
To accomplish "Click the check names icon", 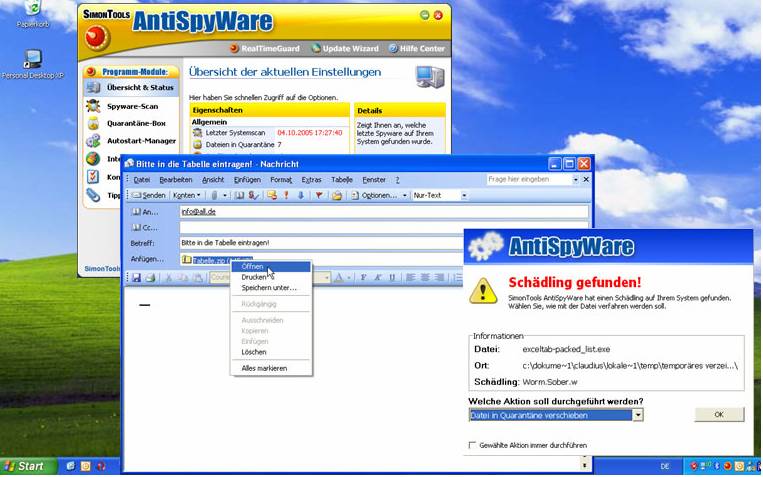I will coord(254,195).
